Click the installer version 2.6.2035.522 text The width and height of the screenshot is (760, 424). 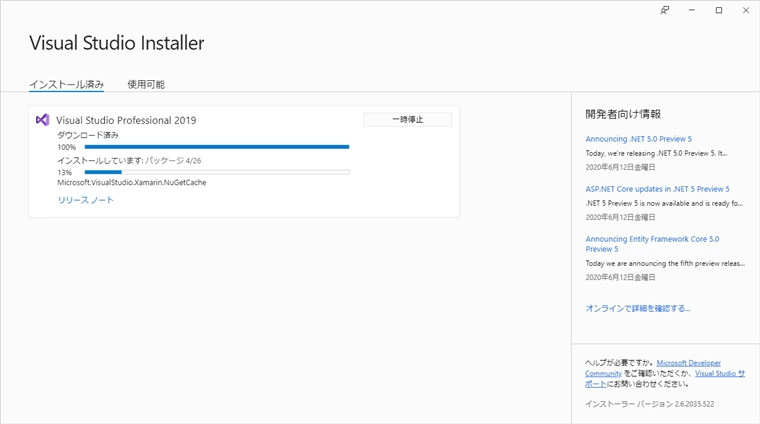649,404
